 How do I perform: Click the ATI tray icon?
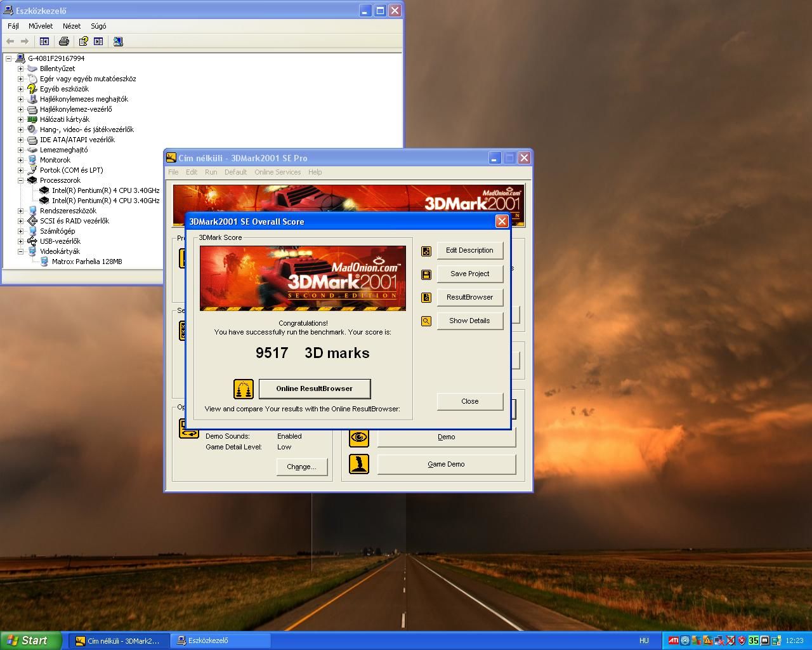674,640
